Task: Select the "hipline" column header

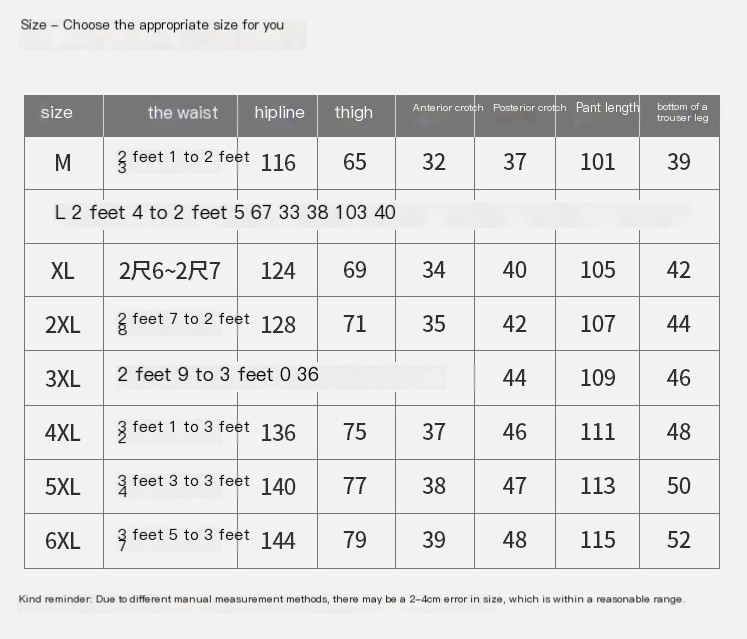Action: pos(279,113)
